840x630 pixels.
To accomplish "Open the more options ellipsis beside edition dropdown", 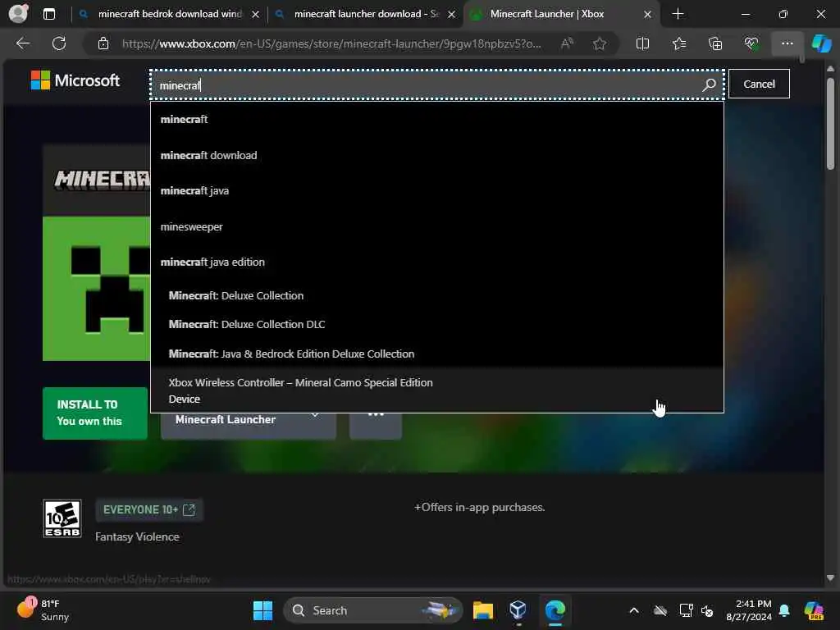I will [376, 426].
